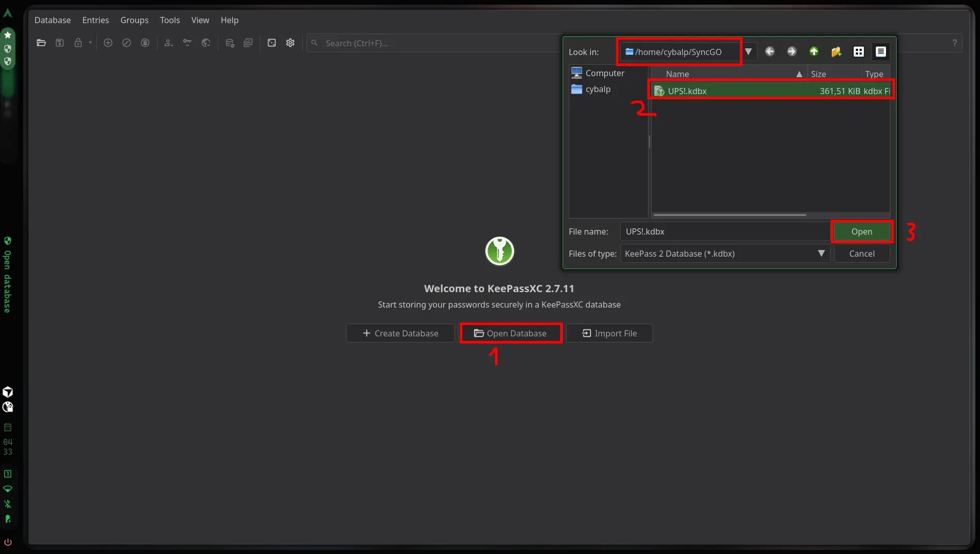Screen dimensions: 980x554
Task: Go to parent directory with up arrow
Action: point(814,51)
